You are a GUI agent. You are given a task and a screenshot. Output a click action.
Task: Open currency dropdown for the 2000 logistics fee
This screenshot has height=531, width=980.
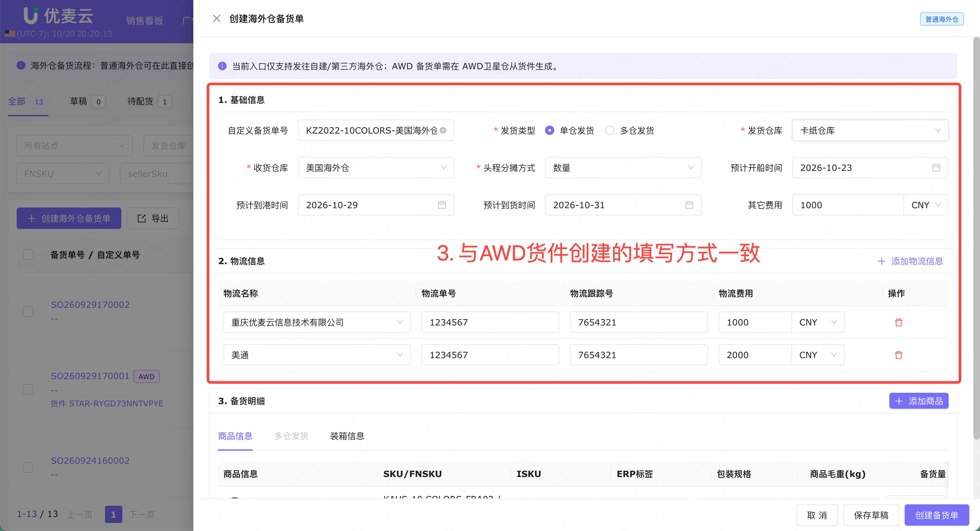point(818,355)
